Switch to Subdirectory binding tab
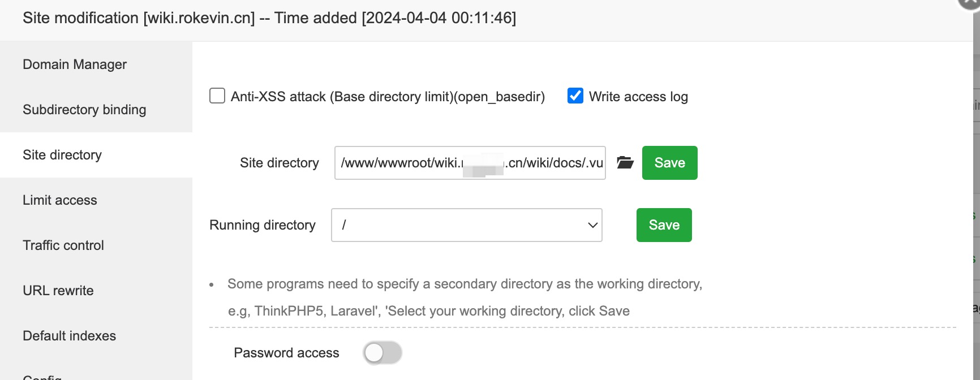The height and width of the screenshot is (380, 980). coord(84,110)
